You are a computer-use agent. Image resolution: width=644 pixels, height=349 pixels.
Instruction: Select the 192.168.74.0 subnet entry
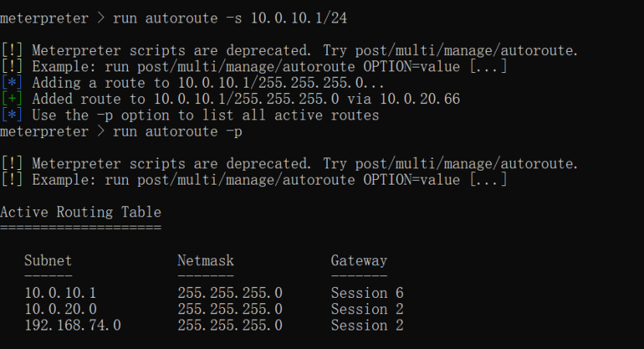(73, 325)
